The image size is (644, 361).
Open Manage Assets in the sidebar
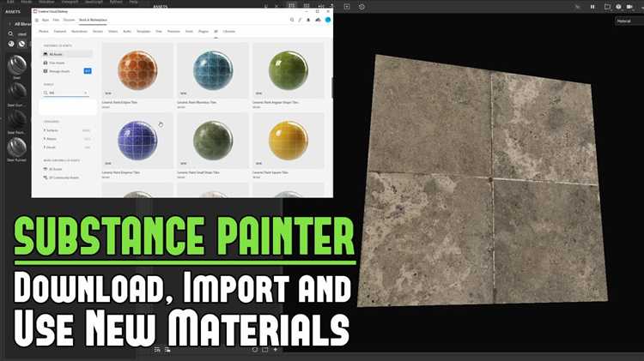click(62, 71)
